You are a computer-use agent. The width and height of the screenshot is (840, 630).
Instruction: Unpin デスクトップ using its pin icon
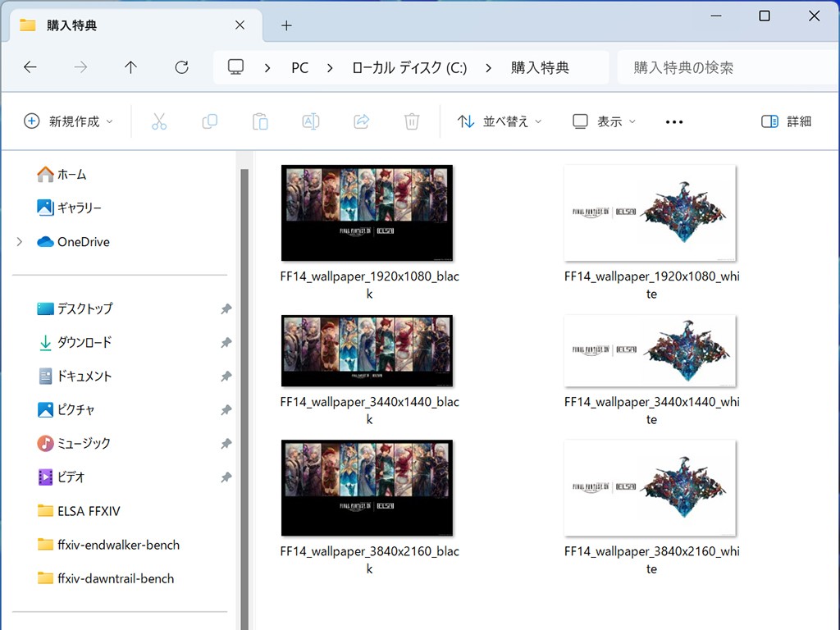pyautogui.click(x=226, y=309)
